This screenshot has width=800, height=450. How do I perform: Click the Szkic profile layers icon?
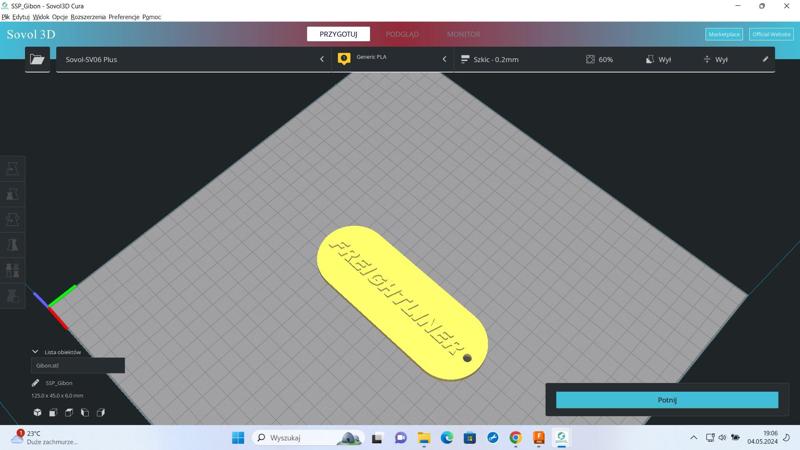[465, 59]
